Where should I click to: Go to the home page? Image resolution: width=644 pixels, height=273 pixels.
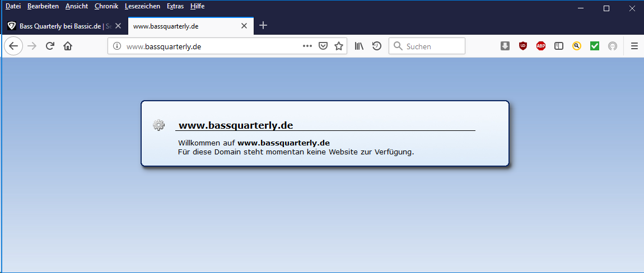(68, 46)
